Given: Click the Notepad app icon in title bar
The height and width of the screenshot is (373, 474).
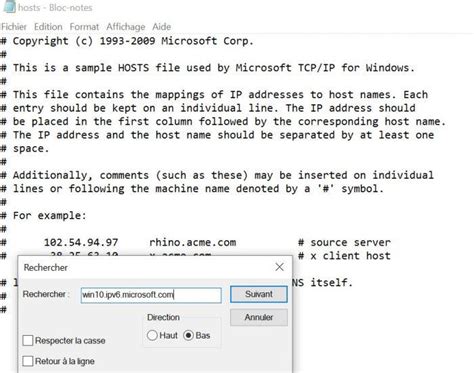Looking at the screenshot, I should [x=9, y=7].
